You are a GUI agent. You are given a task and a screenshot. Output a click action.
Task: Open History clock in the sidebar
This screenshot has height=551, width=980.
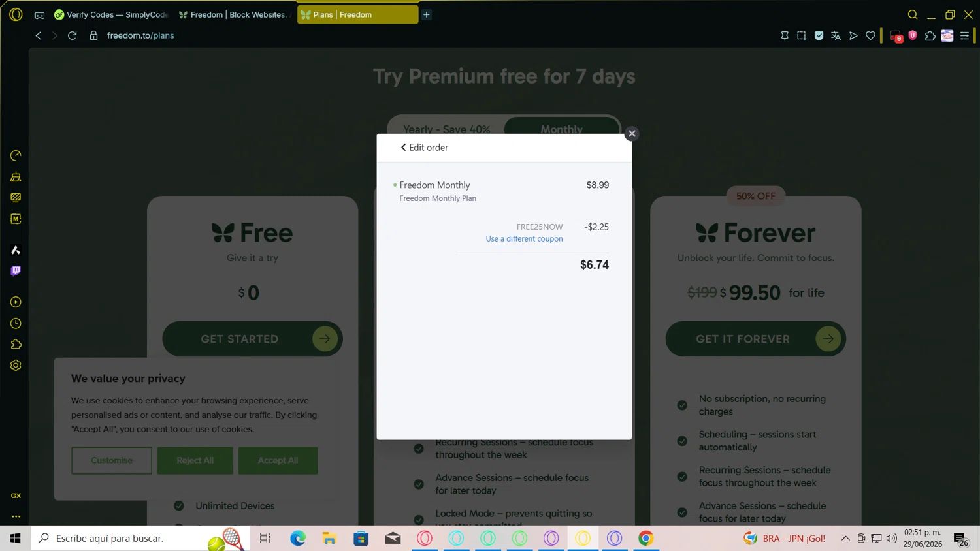pos(16,323)
